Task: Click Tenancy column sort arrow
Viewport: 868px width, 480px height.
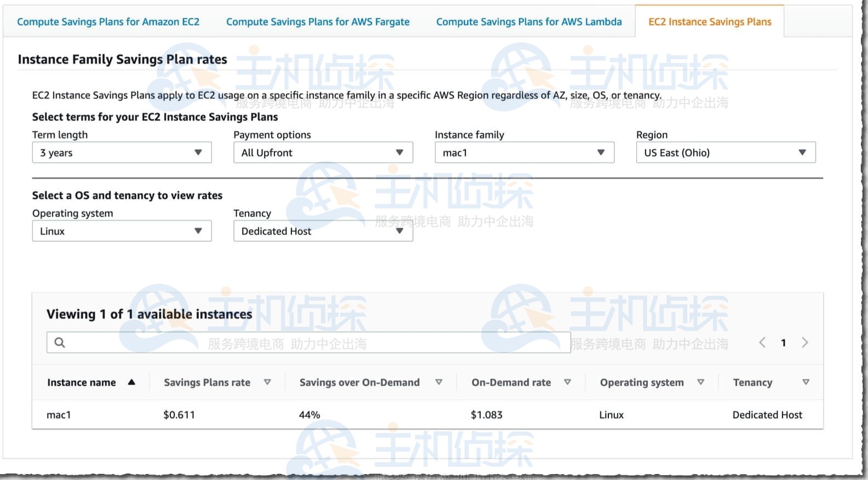Action: [806, 382]
